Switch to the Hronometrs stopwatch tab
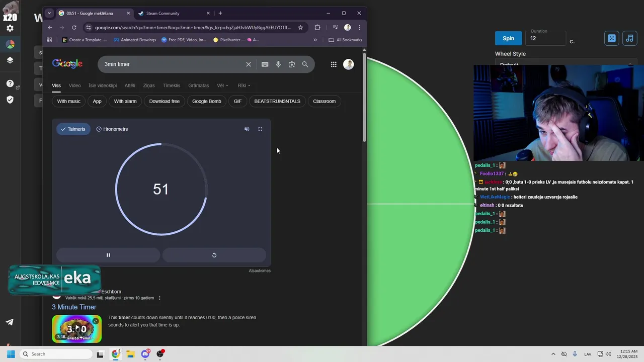This screenshot has width=644, height=362. 112,129
